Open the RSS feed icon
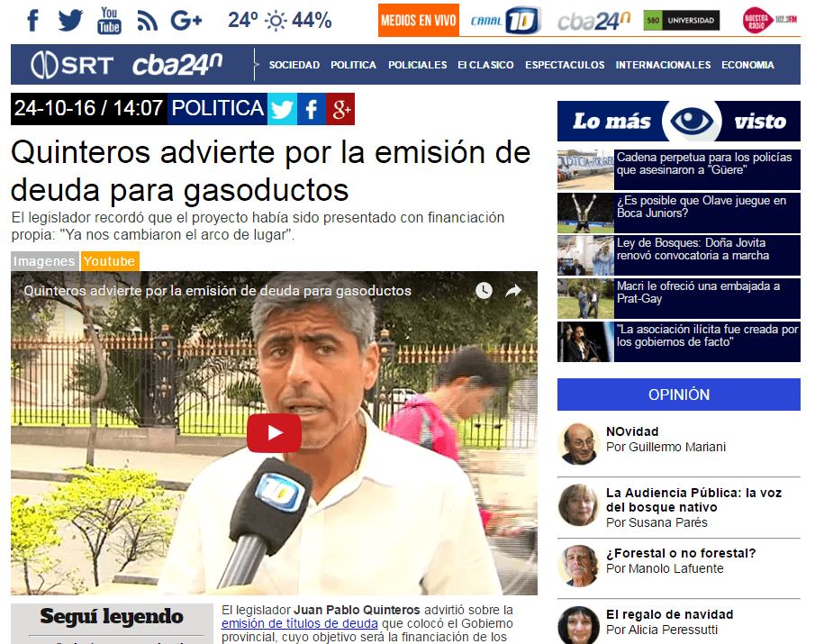The width and height of the screenshot is (815, 644). coord(147,20)
